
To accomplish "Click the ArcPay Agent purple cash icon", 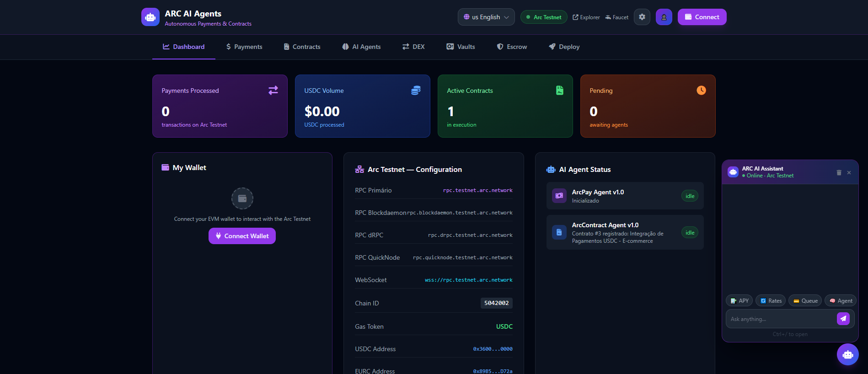I will (559, 196).
